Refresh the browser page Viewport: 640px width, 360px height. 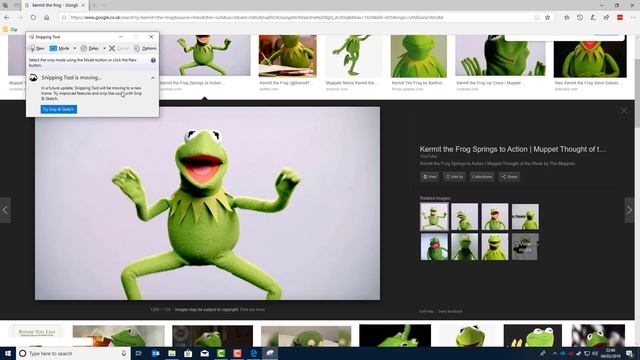point(33,18)
